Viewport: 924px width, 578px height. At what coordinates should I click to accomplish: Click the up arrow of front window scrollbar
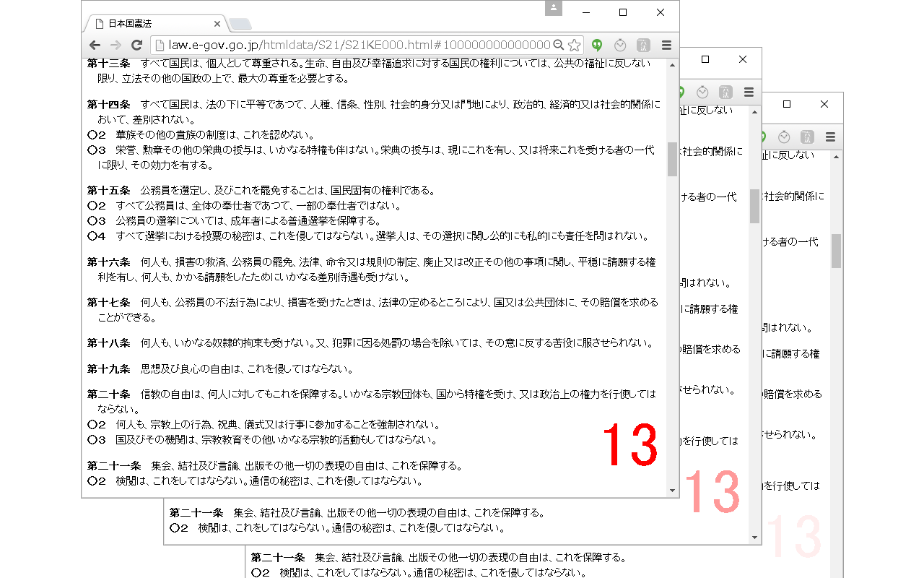click(x=673, y=65)
